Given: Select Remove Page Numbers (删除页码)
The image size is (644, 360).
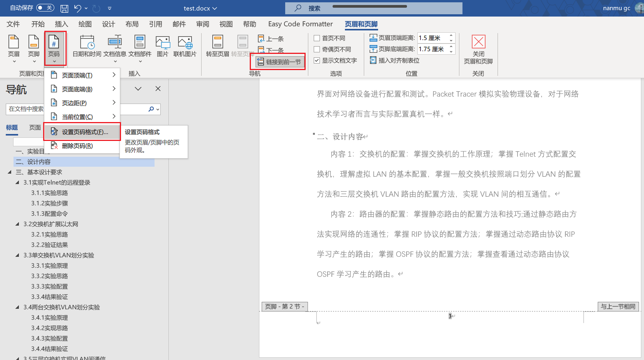Looking at the screenshot, I should (82, 146).
